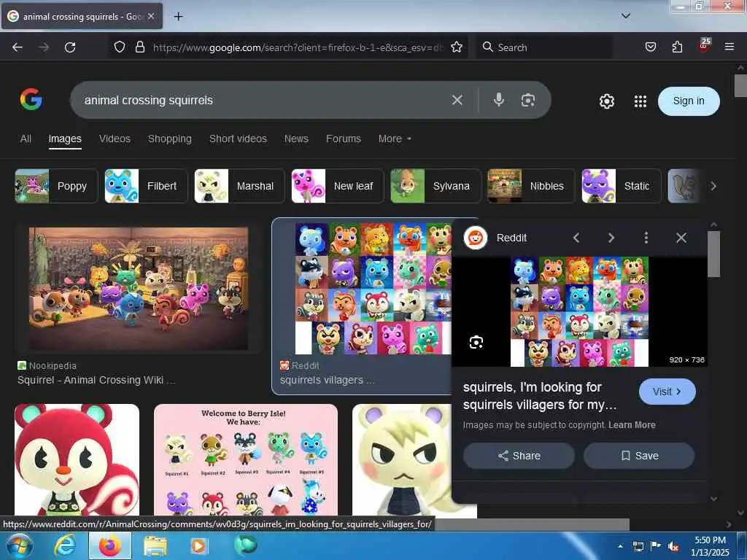Go back using the browser back arrow
This screenshot has height=560, width=747.
click(18, 47)
